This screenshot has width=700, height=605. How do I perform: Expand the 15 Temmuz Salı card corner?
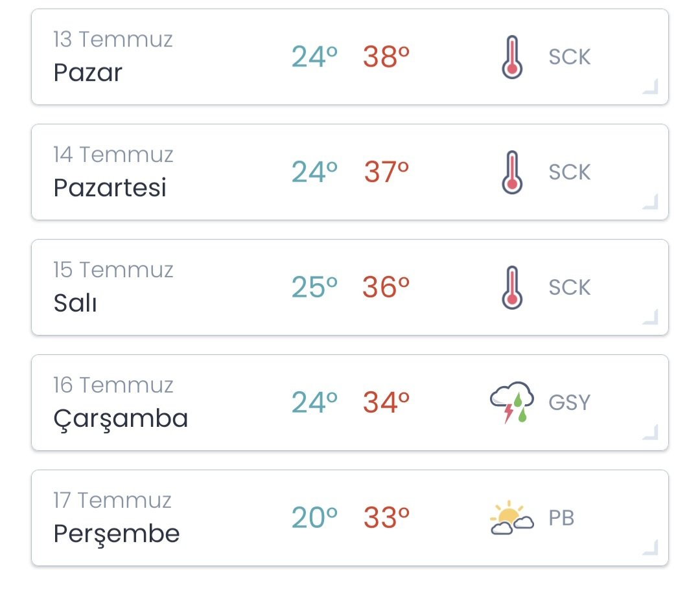click(651, 317)
